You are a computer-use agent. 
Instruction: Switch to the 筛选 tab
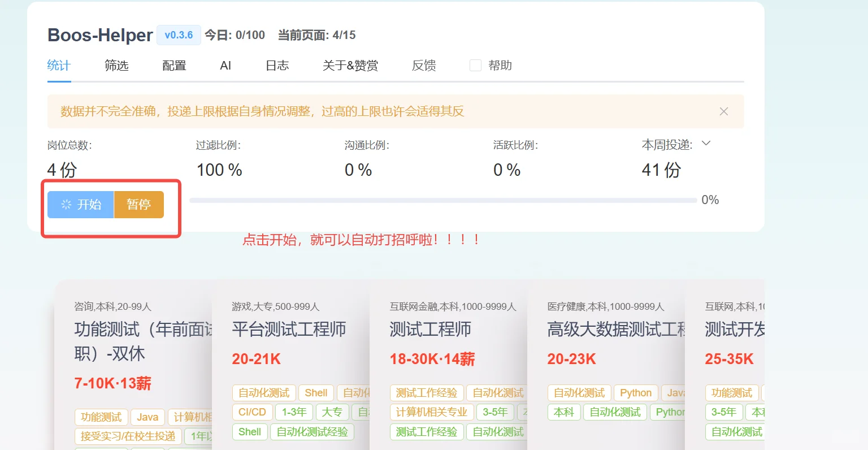[x=116, y=65]
